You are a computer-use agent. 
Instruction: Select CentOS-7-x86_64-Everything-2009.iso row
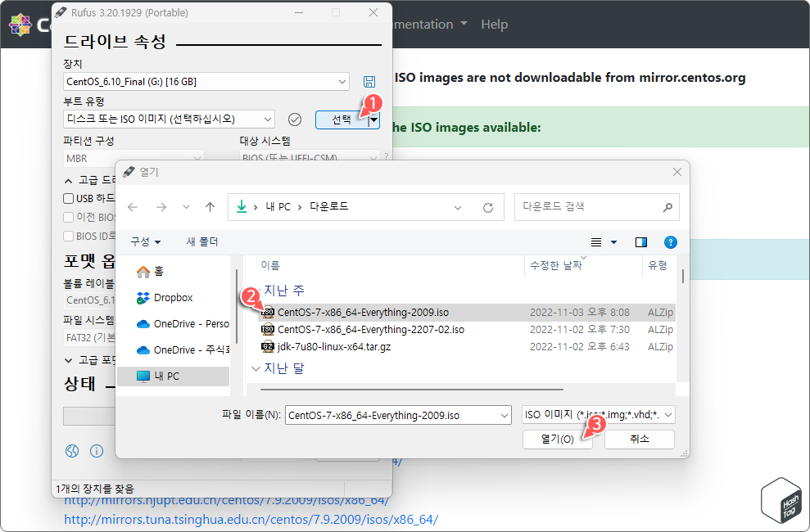pos(467,312)
